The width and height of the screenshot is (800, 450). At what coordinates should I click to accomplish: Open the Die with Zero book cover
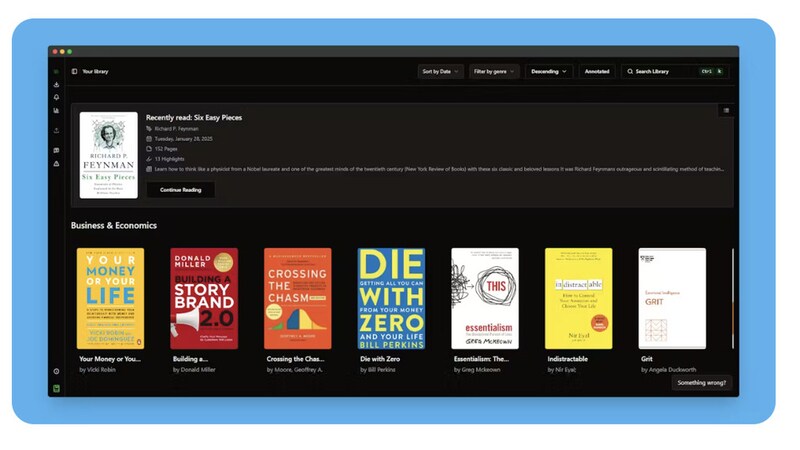391,298
